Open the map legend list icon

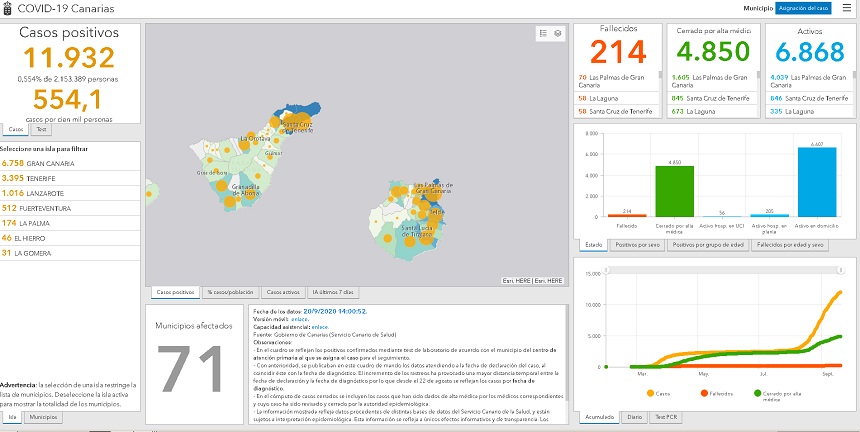pyautogui.click(x=543, y=33)
